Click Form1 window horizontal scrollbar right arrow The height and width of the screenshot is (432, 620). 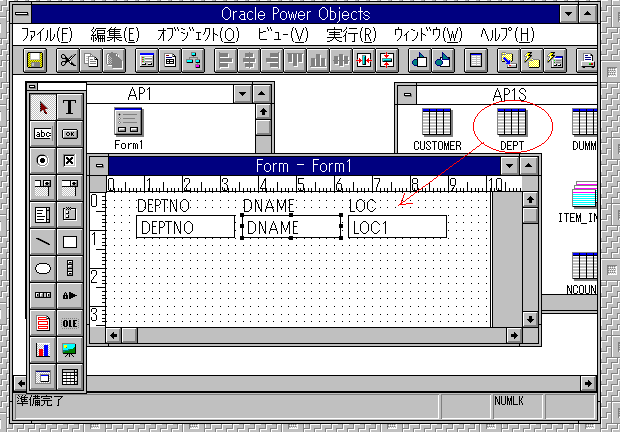(x=514, y=336)
